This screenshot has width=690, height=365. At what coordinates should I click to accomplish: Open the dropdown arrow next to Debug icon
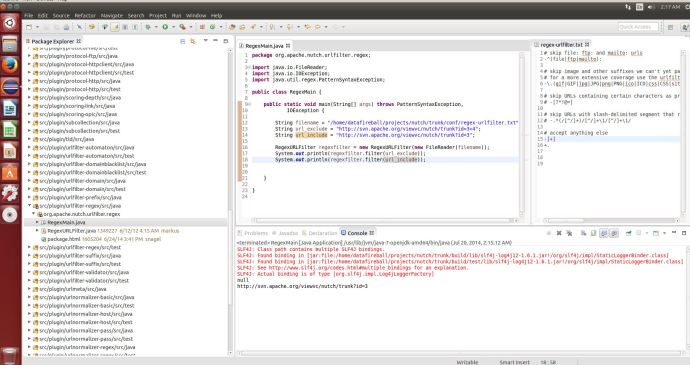tap(156, 27)
